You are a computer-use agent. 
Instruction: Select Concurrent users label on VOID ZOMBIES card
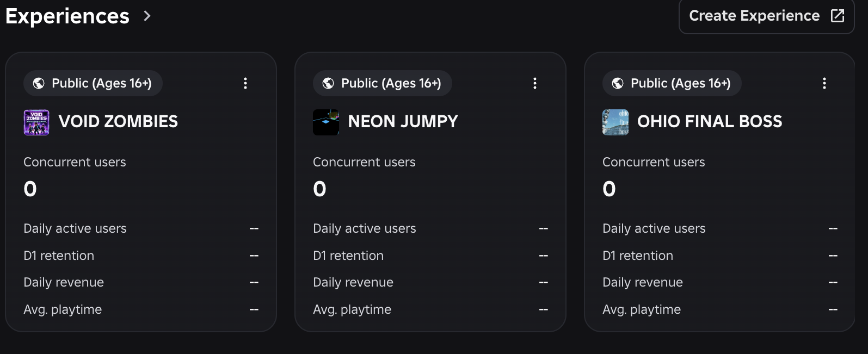pos(75,162)
